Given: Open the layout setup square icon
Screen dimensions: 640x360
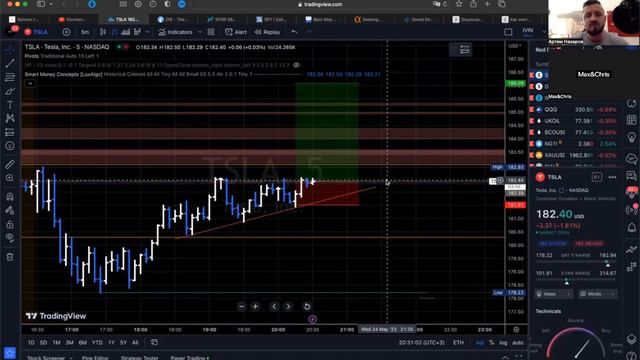Looking at the screenshot, I should click(x=508, y=32).
